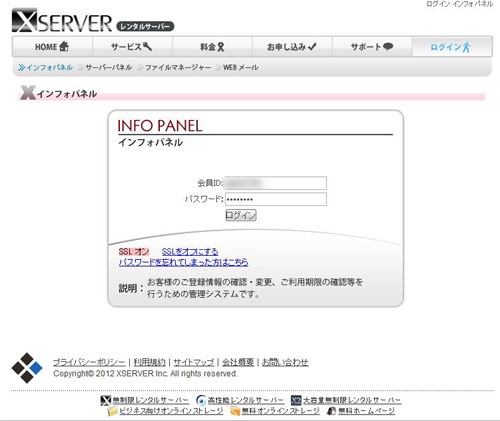Go to インフォパネル submenu link
Viewport: 500px width, 421px height.
tap(45, 67)
